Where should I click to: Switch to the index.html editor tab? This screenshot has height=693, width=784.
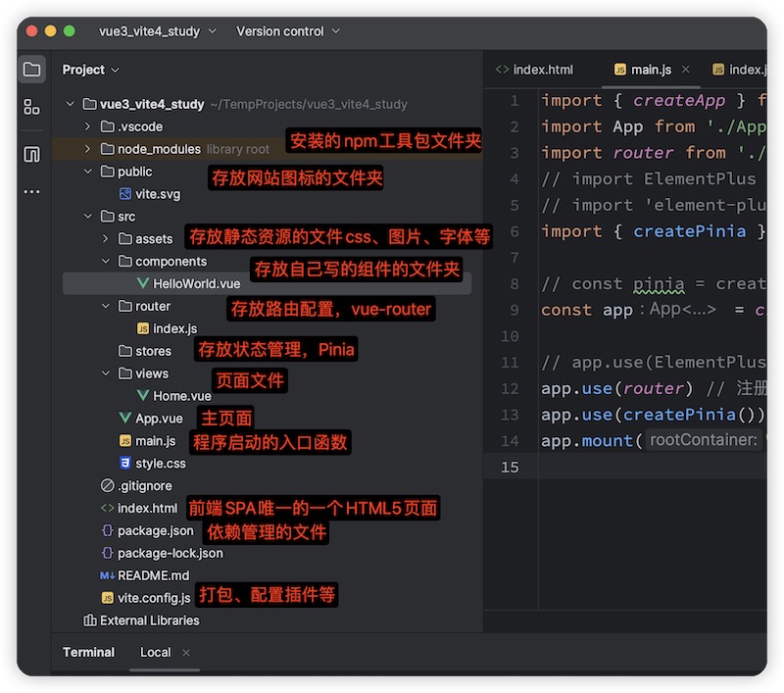coord(534,70)
